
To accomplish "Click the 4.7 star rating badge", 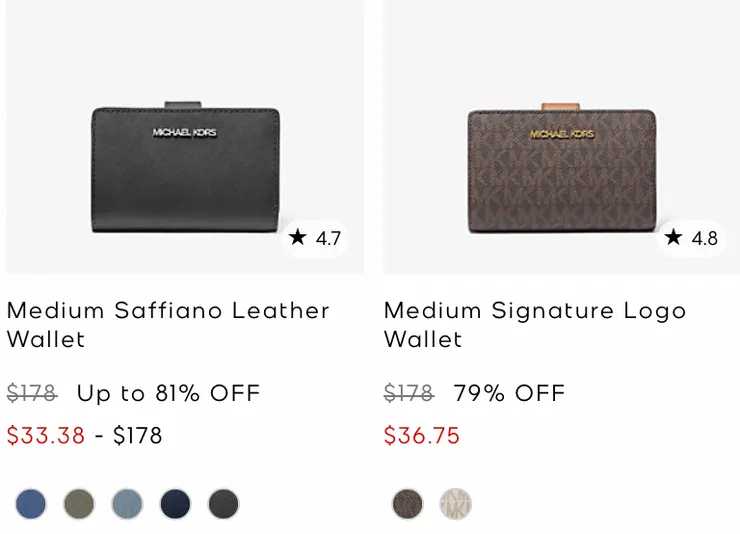I will point(315,238).
